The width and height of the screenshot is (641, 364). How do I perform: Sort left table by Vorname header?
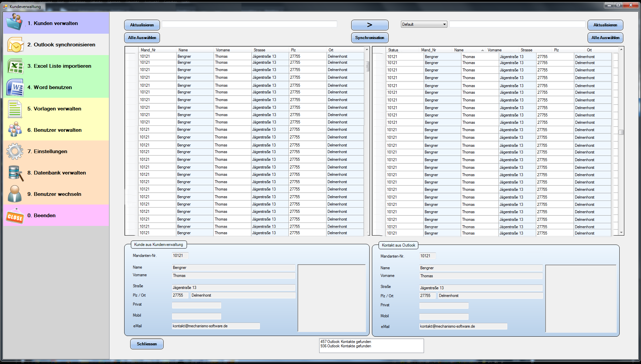[x=232, y=50]
